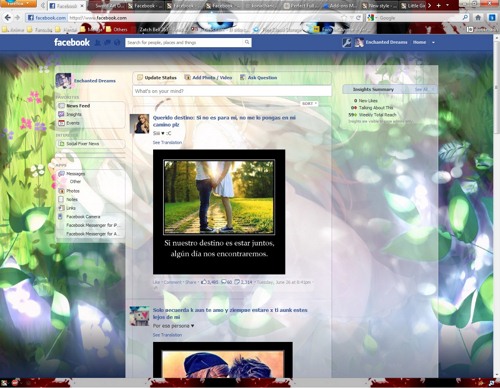Open the wrench admin tools icon

click(347, 43)
